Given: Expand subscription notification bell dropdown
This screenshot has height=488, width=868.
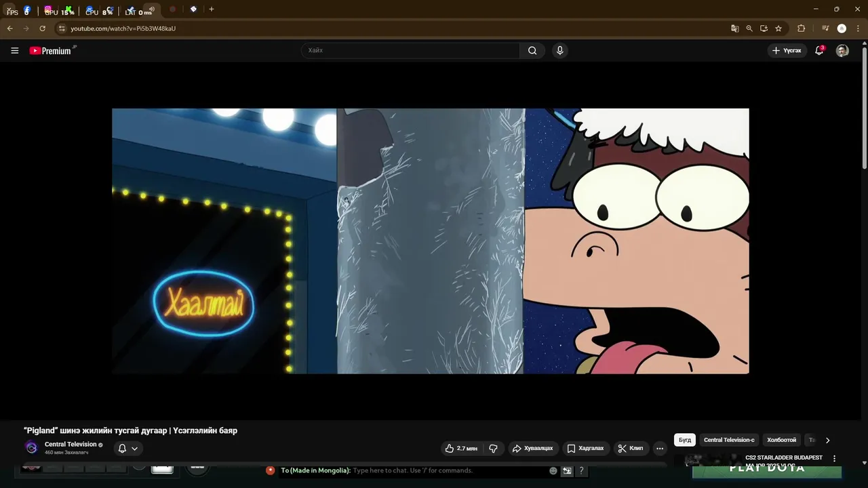Looking at the screenshot, I should click(127, 448).
